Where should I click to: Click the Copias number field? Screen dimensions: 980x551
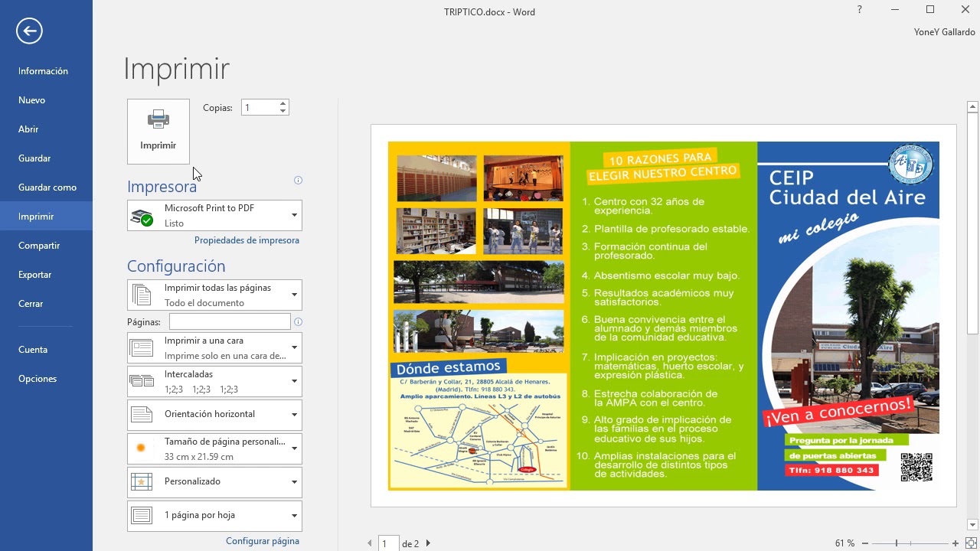point(260,108)
